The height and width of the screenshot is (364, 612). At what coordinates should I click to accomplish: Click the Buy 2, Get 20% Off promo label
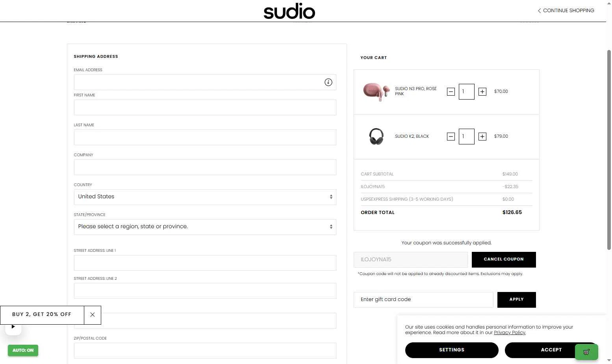coord(42,315)
